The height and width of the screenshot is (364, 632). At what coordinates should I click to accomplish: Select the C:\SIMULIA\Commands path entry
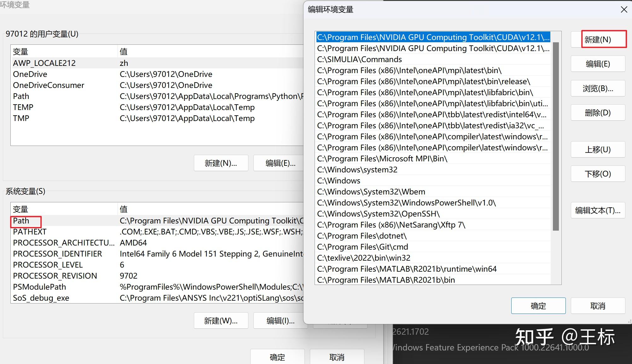[x=359, y=59]
